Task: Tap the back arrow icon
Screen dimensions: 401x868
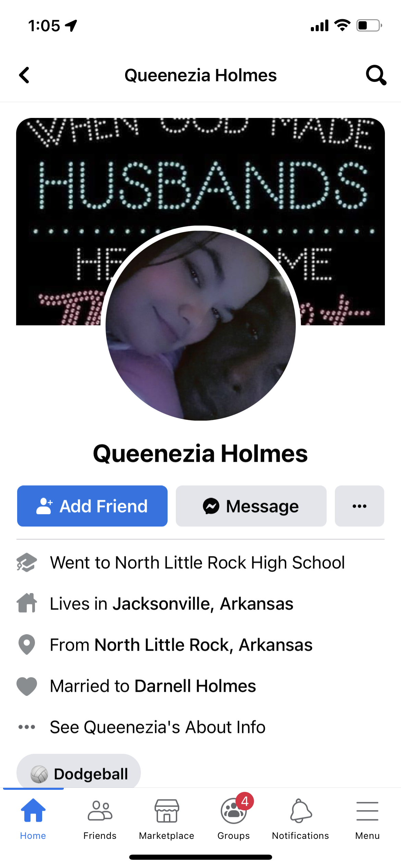Action: [24, 75]
